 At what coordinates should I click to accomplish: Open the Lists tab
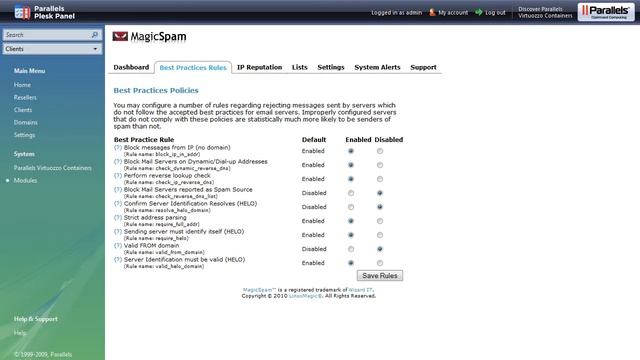300,67
